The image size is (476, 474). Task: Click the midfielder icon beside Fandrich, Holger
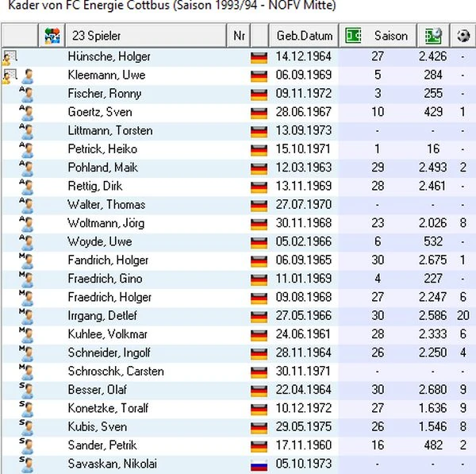click(26, 261)
